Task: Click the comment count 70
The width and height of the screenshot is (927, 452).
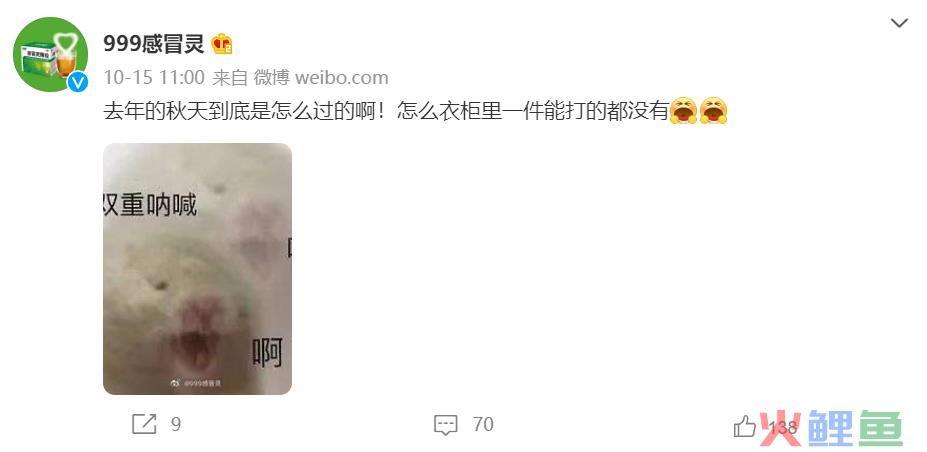Action: pyautogui.click(x=483, y=424)
